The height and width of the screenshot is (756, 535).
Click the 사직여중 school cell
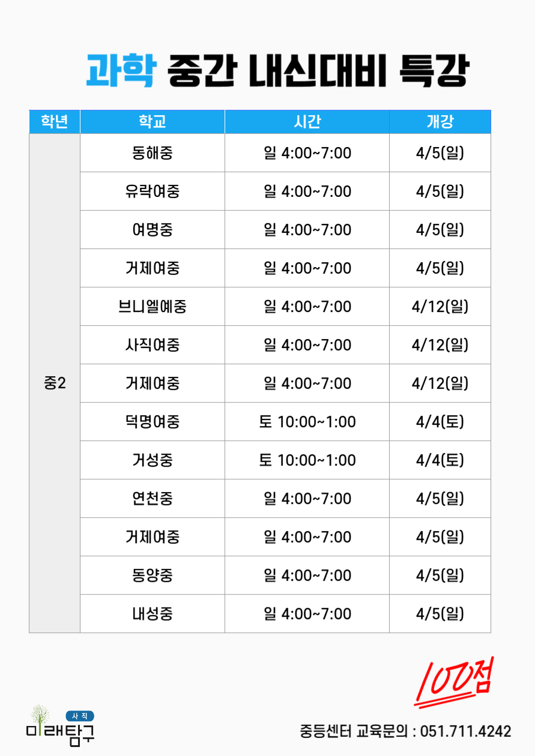click(x=153, y=345)
